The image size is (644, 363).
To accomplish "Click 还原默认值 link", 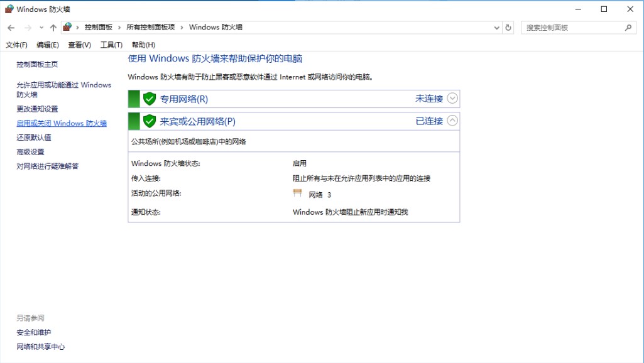I will click(x=34, y=138).
